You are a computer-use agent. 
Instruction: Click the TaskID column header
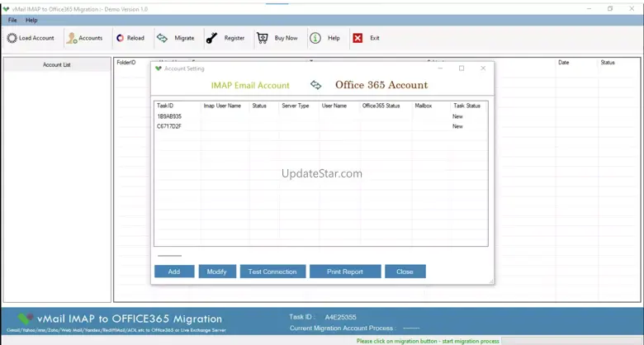pos(165,106)
